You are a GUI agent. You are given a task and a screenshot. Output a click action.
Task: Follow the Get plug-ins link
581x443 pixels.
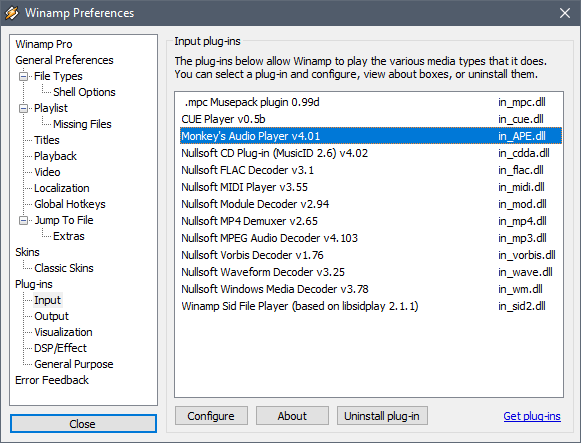point(532,416)
